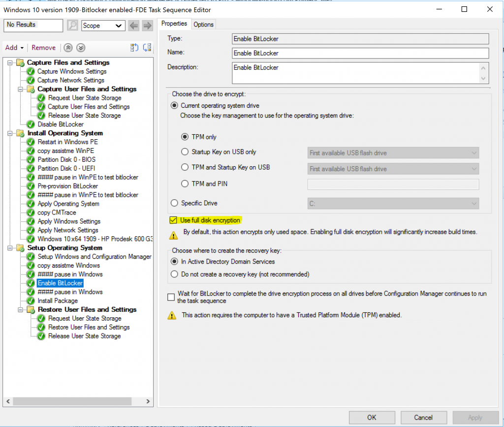
Task: Open the Add dropdown menu
Action: pyautogui.click(x=14, y=48)
